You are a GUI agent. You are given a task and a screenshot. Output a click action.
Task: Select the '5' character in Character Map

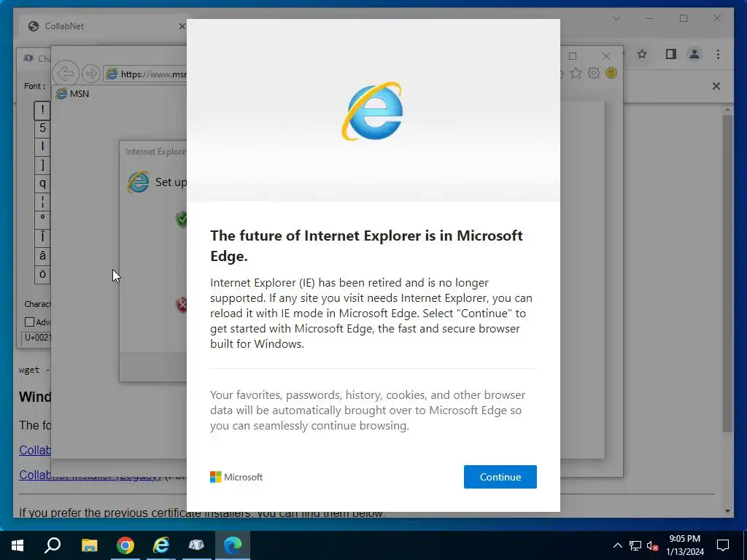click(x=42, y=128)
